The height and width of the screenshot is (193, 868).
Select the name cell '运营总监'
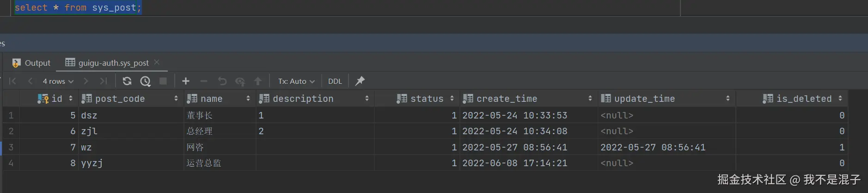[220, 163]
